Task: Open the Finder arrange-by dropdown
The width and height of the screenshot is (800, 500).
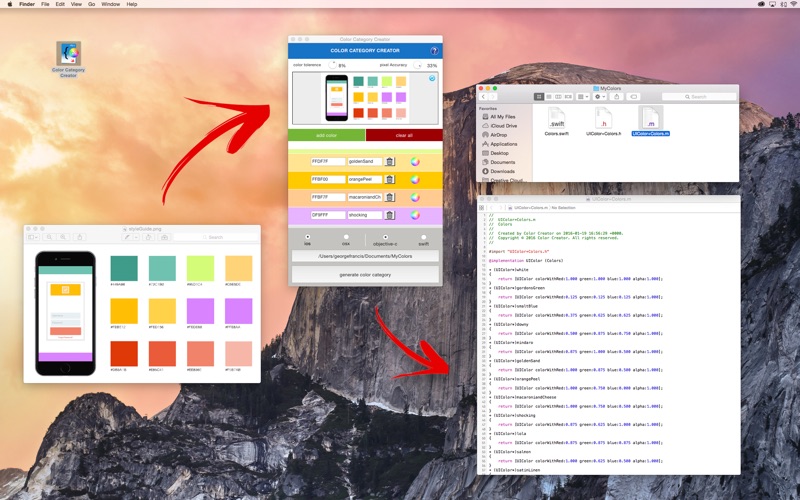Action: 583,96
